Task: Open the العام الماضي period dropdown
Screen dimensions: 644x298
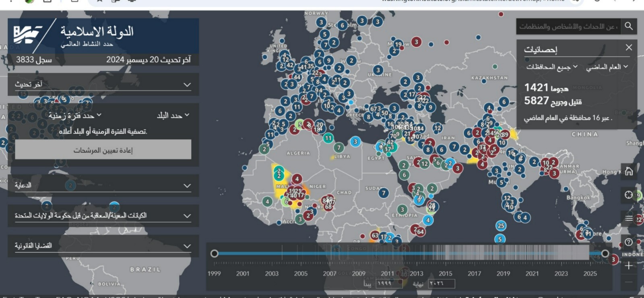Action: [x=607, y=67]
